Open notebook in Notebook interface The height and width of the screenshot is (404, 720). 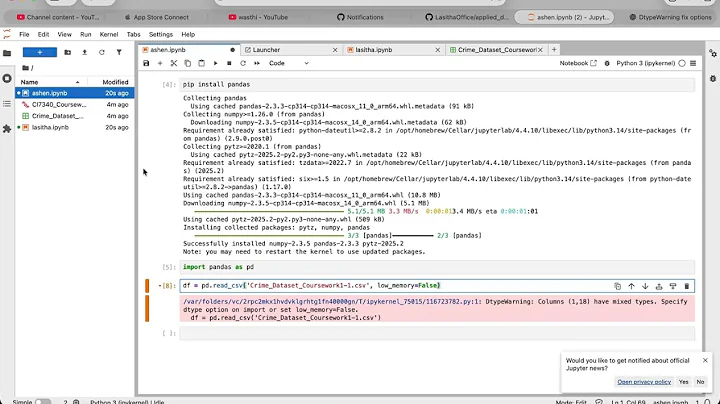click(x=578, y=63)
